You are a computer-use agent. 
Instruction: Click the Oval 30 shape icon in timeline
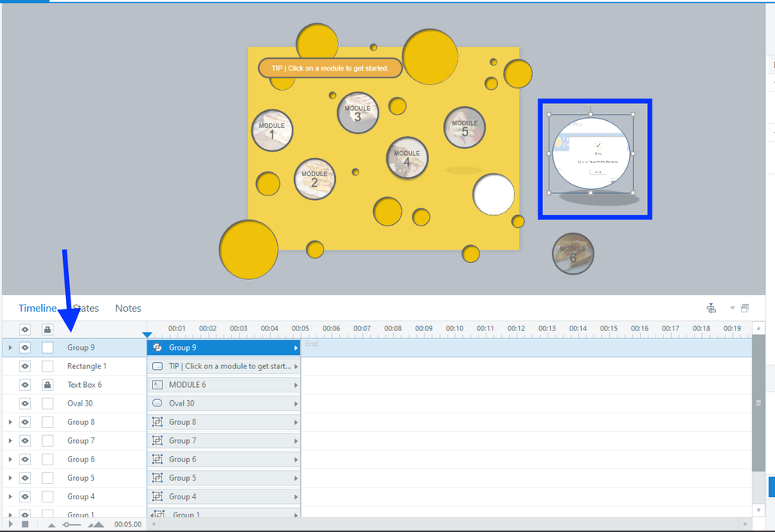[x=157, y=403]
